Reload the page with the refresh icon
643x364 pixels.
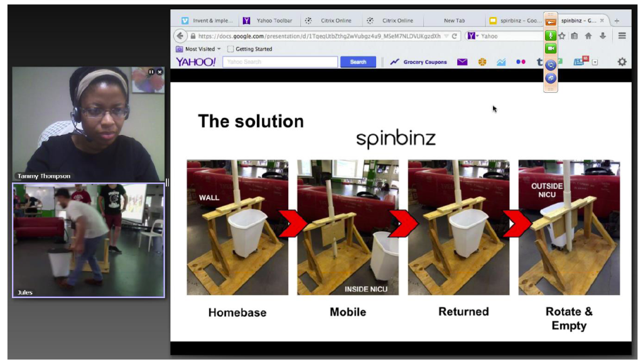pyautogui.click(x=455, y=36)
